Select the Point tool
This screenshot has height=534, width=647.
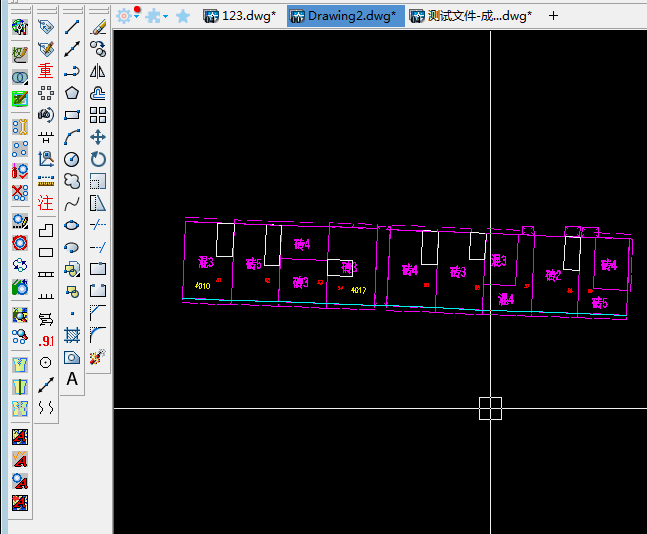click(72, 314)
